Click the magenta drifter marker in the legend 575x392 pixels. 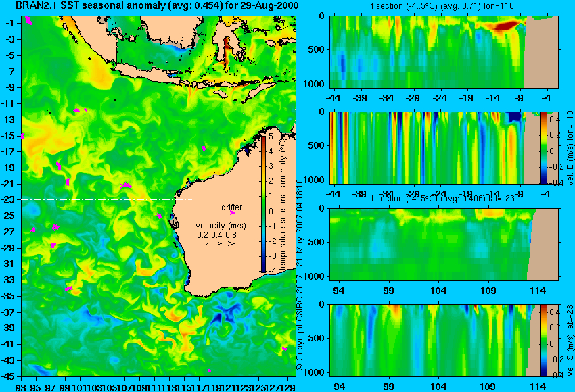tap(232, 213)
